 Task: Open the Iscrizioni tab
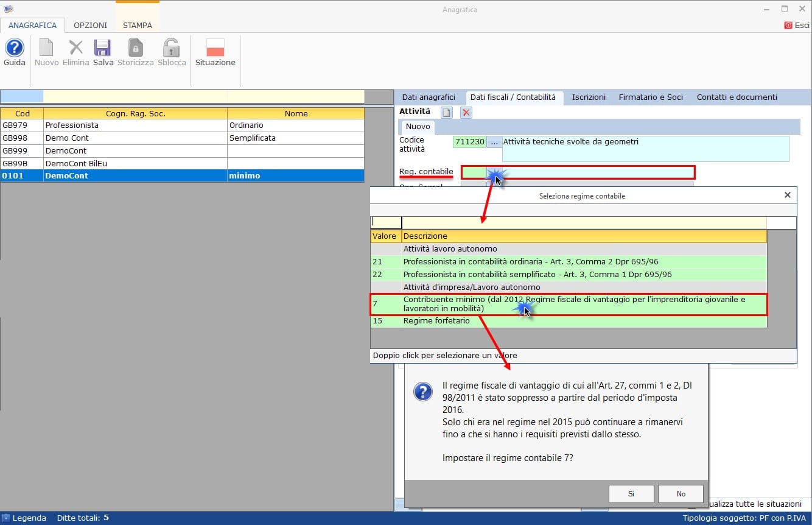click(589, 97)
